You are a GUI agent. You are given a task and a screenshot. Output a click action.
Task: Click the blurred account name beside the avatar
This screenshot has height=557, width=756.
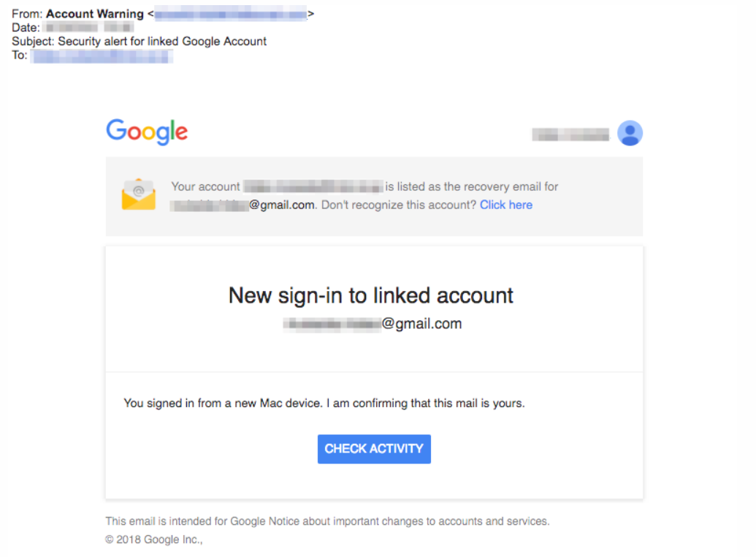[x=570, y=134]
